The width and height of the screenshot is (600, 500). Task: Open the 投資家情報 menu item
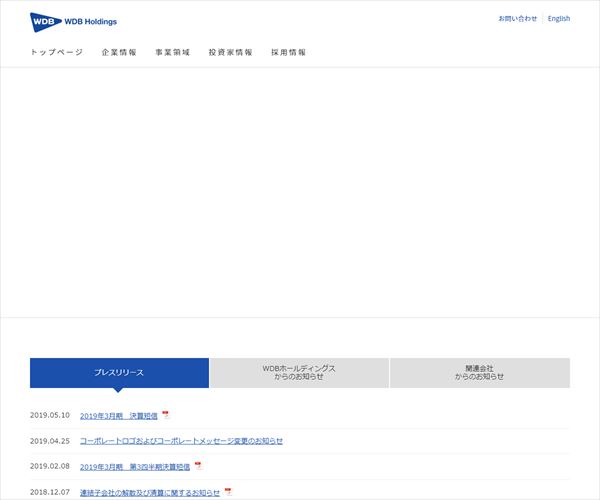tap(230, 52)
